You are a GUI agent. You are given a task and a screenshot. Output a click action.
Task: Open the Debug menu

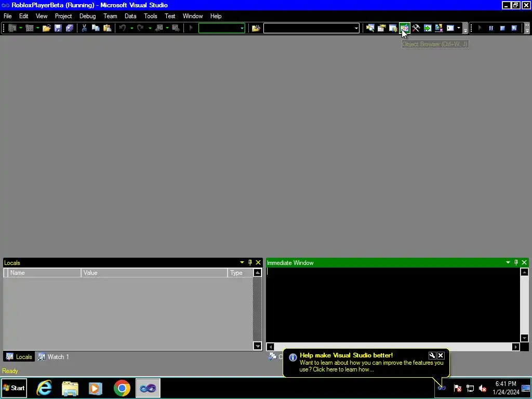click(87, 16)
